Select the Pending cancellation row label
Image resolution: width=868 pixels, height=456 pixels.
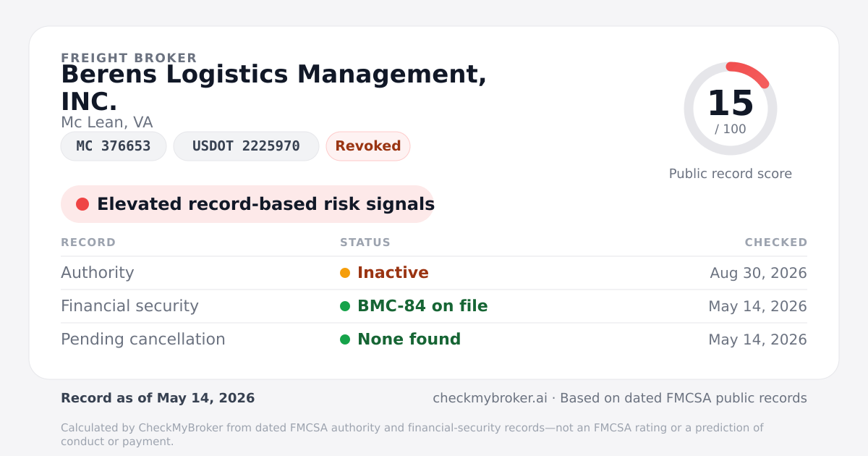point(143,339)
